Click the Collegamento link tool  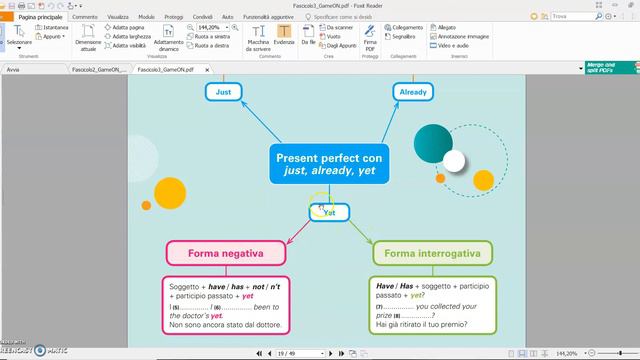(x=404, y=27)
